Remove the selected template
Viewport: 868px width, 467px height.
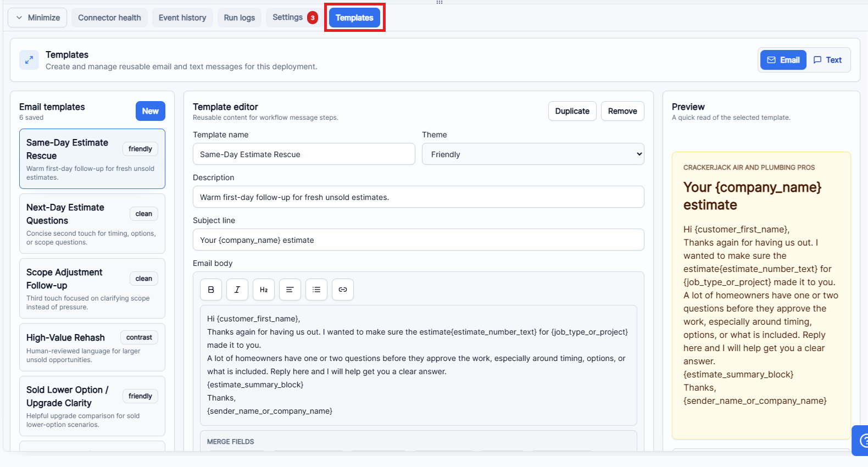tap(622, 111)
